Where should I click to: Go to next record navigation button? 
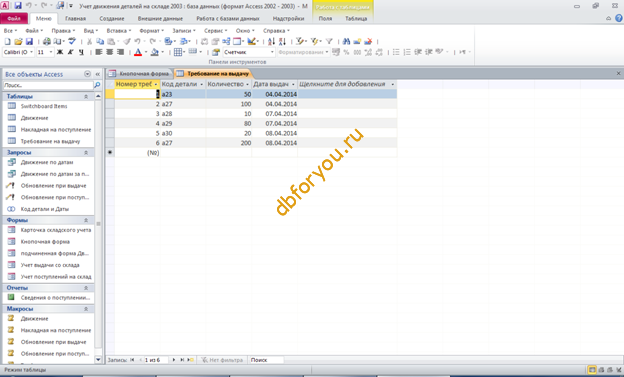[x=174, y=360]
